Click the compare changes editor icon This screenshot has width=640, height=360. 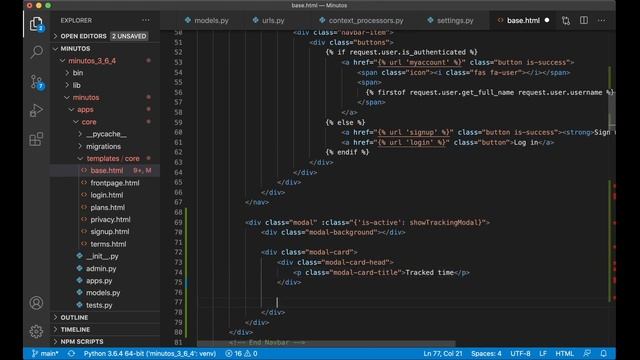566,20
